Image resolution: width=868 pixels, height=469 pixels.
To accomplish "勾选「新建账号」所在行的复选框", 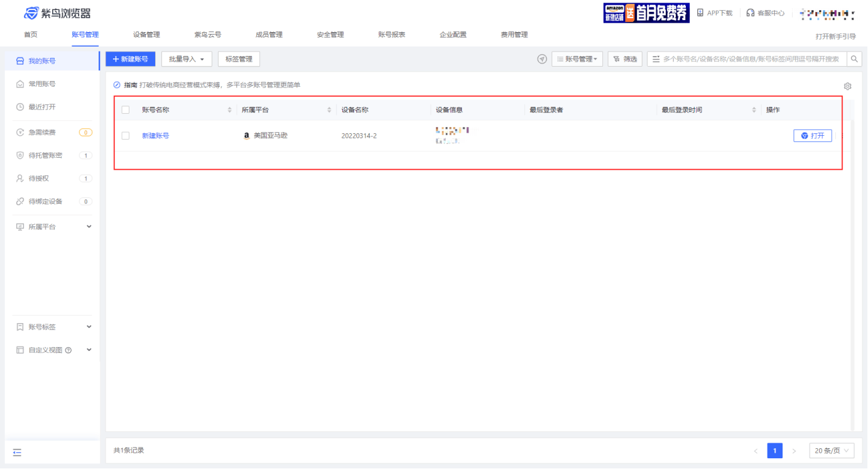I will click(124, 135).
